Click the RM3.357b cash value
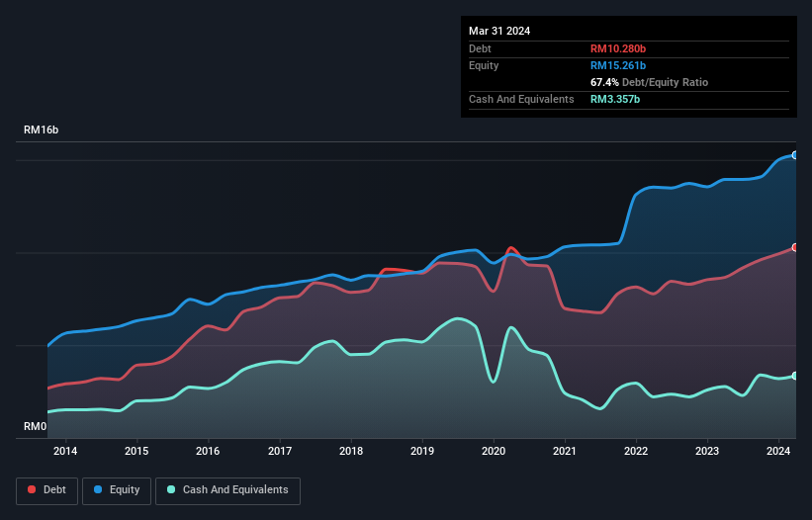The height and width of the screenshot is (520, 812). (x=615, y=99)
